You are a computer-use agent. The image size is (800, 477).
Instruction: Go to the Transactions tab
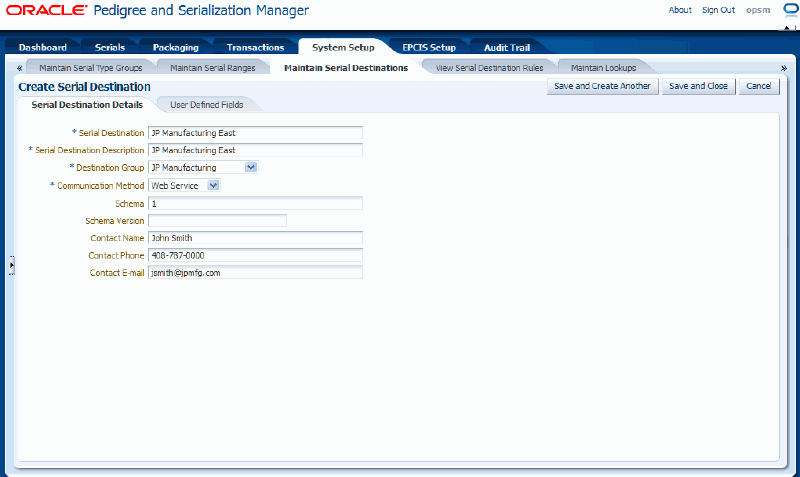click(x=255, y=47)
